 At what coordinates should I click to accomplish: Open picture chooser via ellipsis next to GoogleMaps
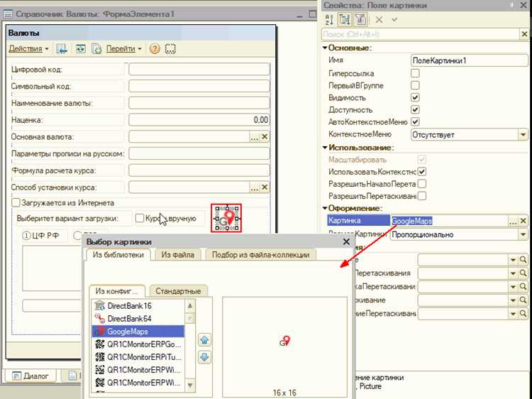pos(513,221)
